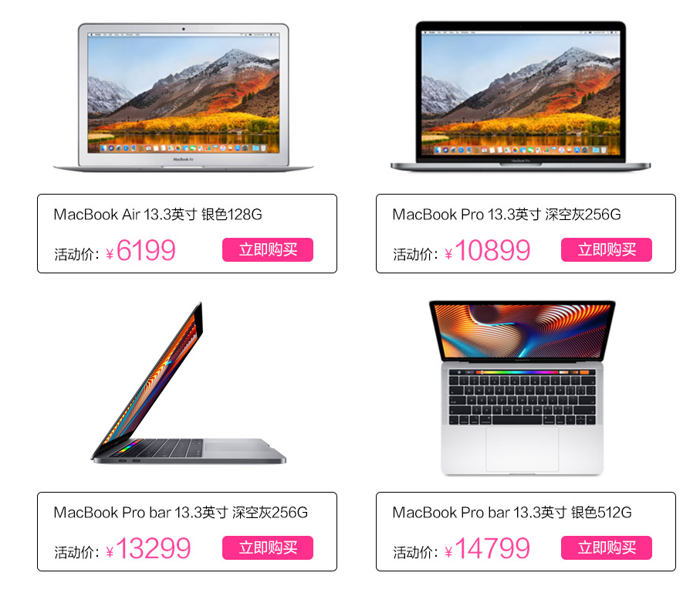Click silver MacBook Pro top-view keyboard image
Screen dimensions: 700x593
pos(522,388)
